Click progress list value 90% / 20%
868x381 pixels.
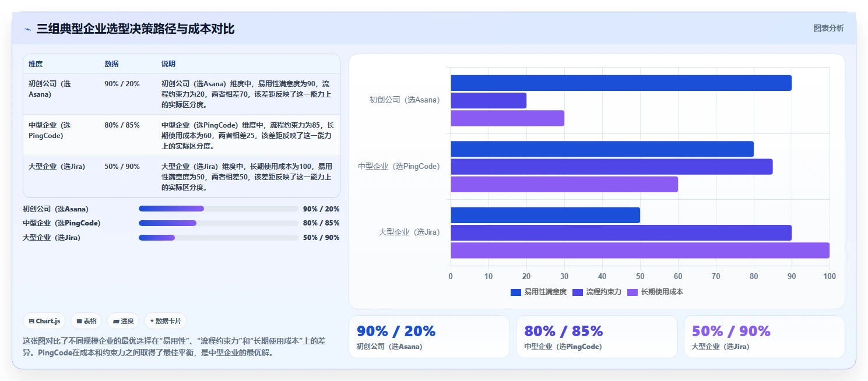tap(321, 209)
